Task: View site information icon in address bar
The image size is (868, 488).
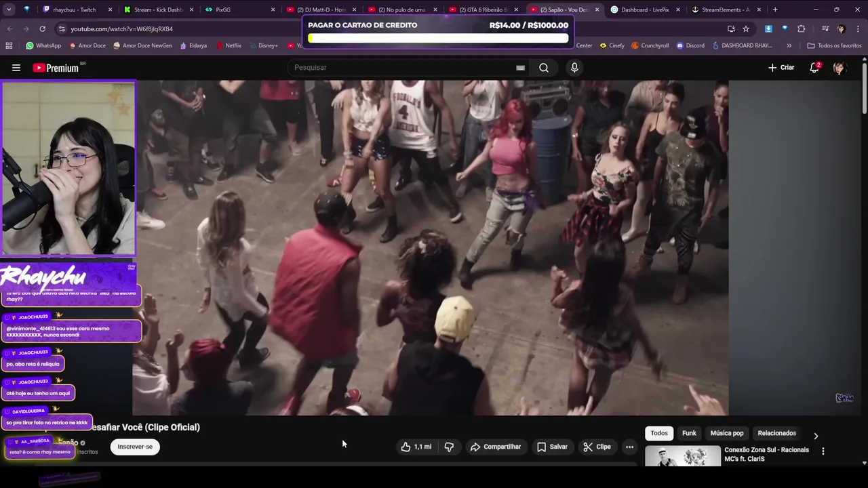Action: coord(62,29)
